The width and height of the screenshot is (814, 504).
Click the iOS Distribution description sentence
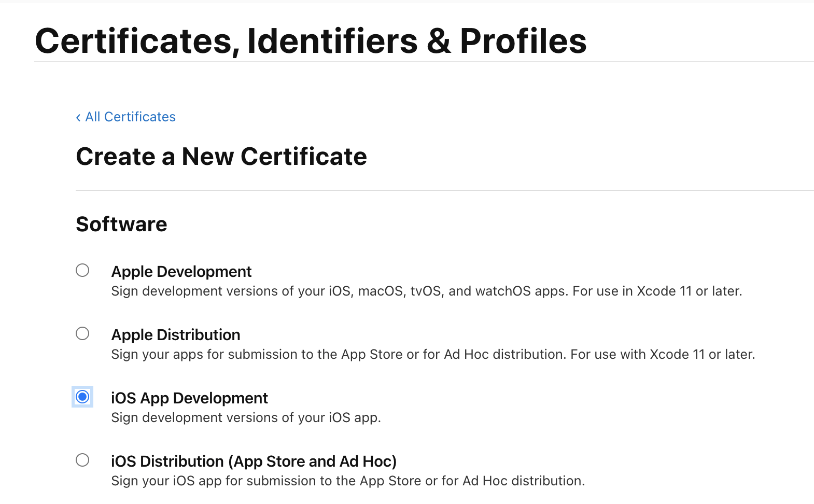(x=347, y=481)
